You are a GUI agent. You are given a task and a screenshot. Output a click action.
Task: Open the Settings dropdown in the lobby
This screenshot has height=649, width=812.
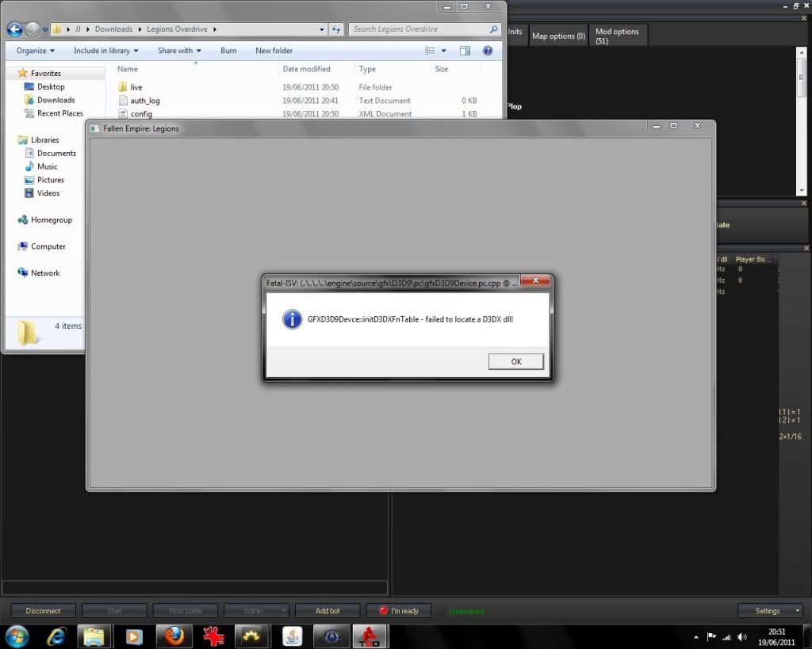[771, 611]
